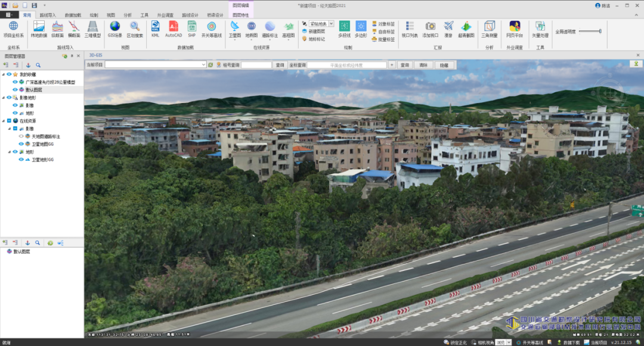Open the 当前项目 combo box dropdown
The width and height of the screenshot is (644, 346).
[203, 65]
